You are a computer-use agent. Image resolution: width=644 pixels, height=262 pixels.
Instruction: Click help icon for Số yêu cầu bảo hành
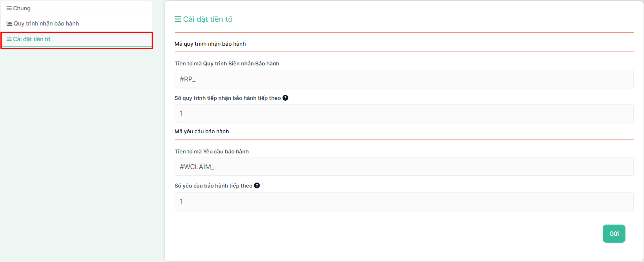point(257,185)
